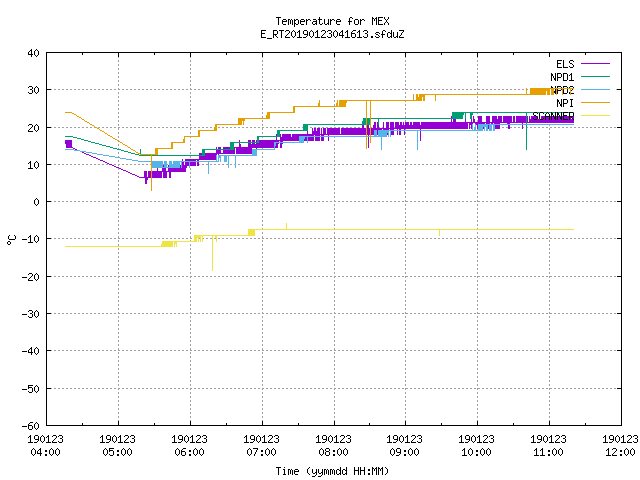Click the x-axis tick label 190123 04:00
This screenshot has width=640, height=480.
point(45,446)
